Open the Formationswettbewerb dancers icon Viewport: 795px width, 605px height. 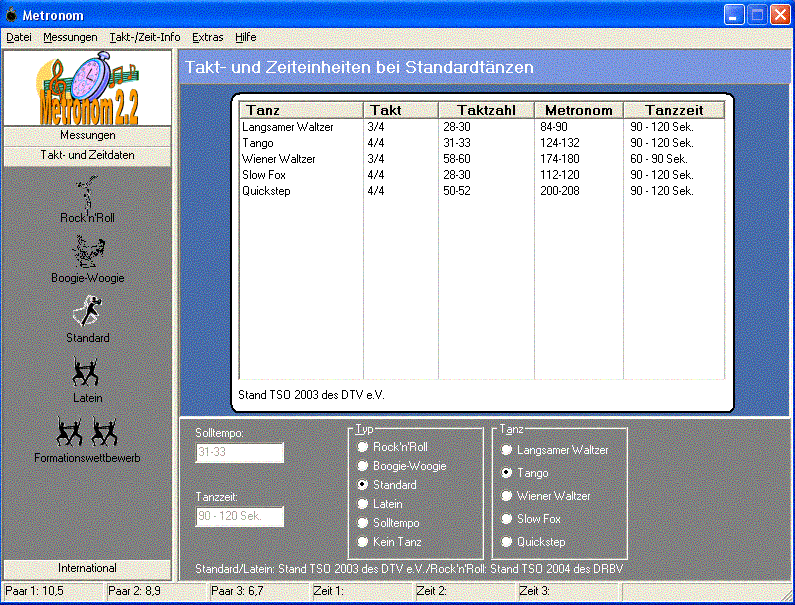tap(87, 432)
